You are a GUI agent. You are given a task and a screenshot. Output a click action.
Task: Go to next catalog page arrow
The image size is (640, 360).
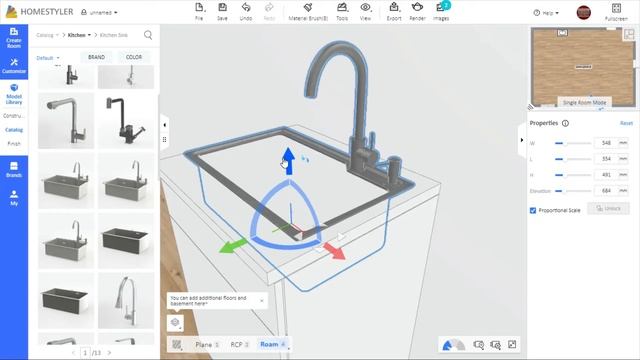click(x=109, y=353)
